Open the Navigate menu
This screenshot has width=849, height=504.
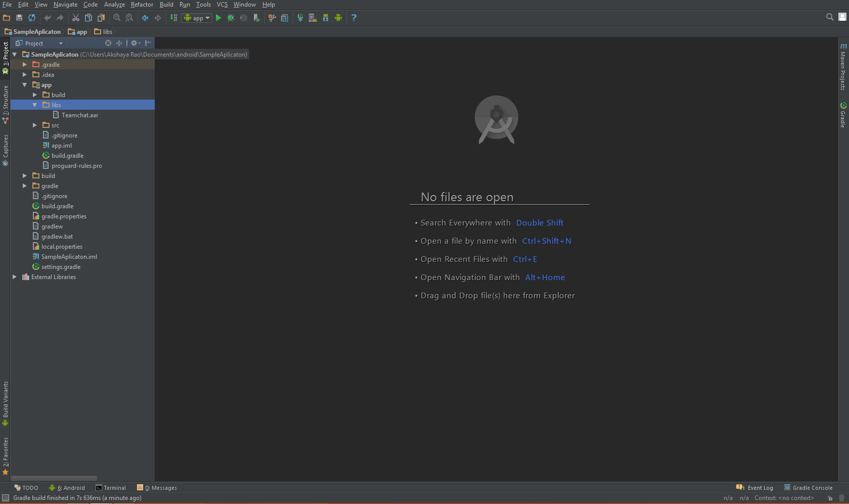click(66, 5)
